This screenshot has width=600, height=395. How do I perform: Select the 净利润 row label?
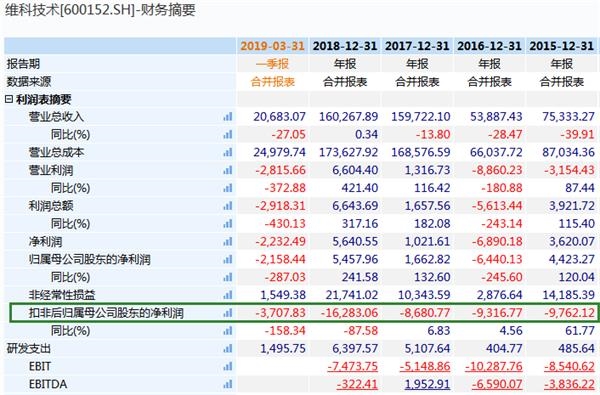(x=45, y=242)
